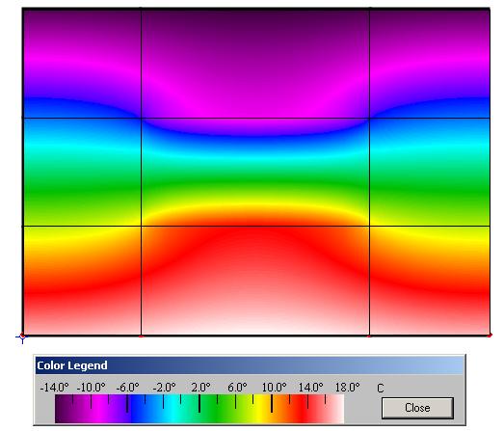Pick the white end of legend color bar

pyautogui.click(x=339, y=409)
